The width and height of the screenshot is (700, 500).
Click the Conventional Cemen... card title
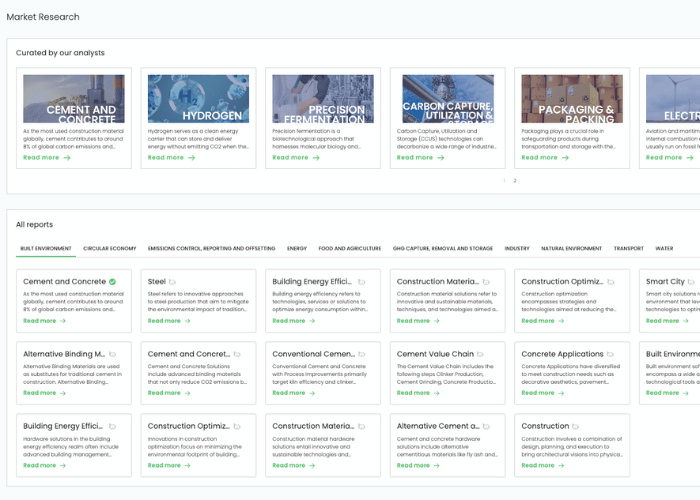314,354
